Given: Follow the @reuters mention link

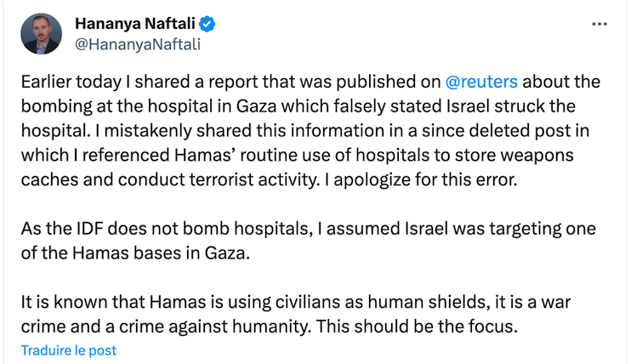Looking at the screenshot, I should [x=481, y=82].
